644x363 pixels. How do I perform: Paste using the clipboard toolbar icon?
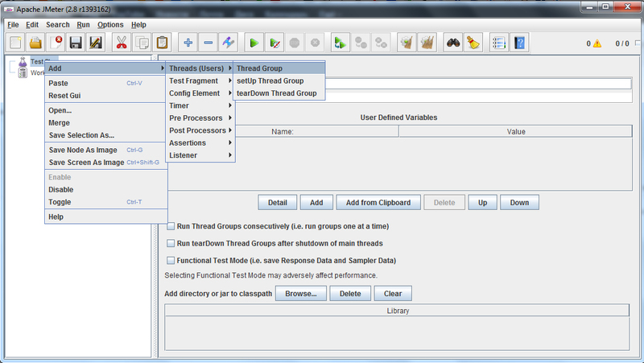pyautogui.click(x=162, y=43)
